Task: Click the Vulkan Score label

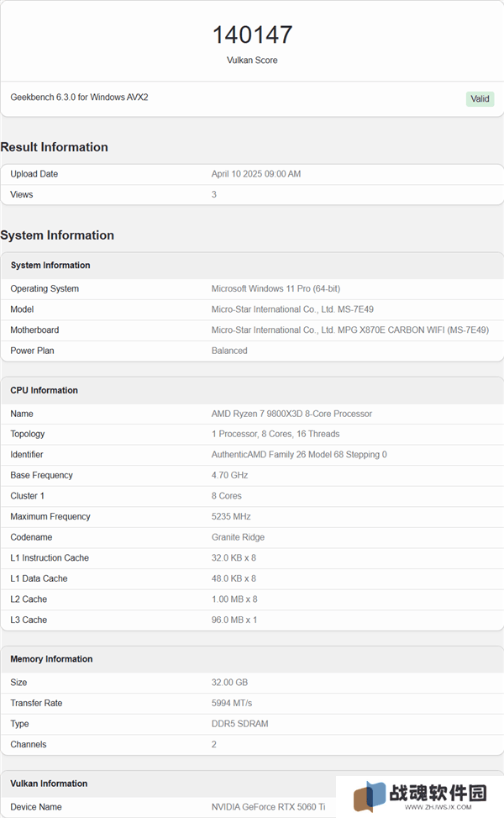Action: (x=252, y=60)
